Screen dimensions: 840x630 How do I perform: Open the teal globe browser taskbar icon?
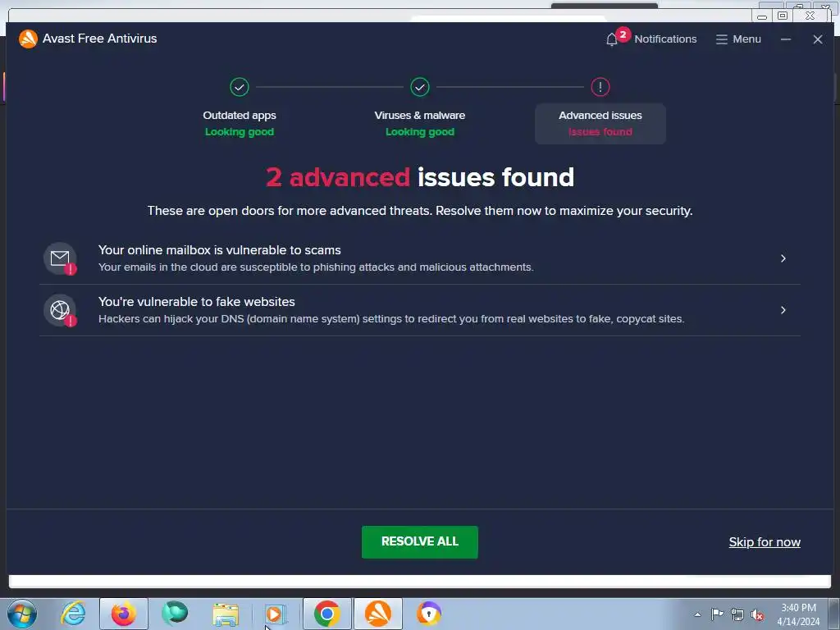175,614
